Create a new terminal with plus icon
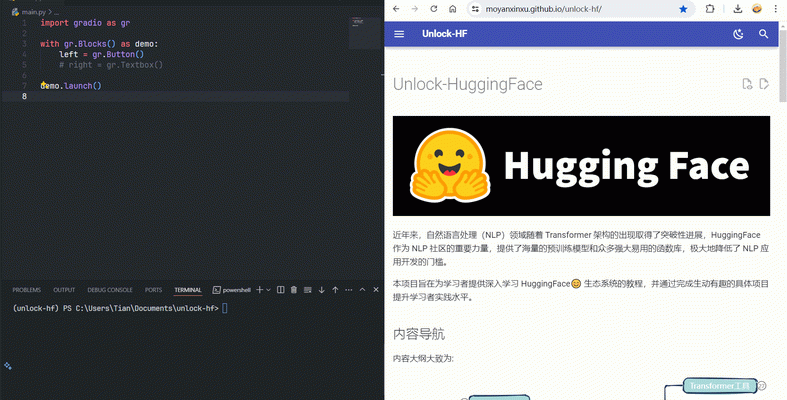Screen dimensions: 787x400 coord(259,290)
